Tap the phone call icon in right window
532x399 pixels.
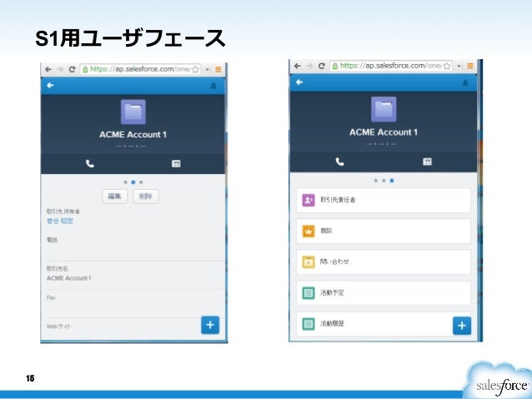pyautogui.click(x=339, y=162)
